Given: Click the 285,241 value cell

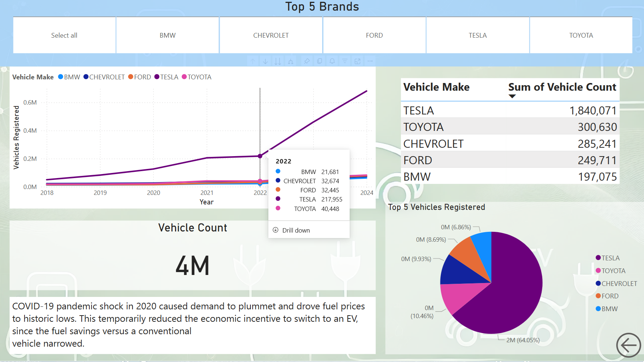Looking at the screenshot, I should (598, 144).
